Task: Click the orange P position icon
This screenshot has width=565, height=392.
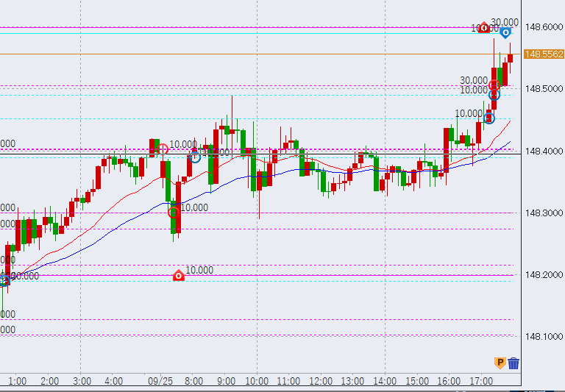Action: 500,363
